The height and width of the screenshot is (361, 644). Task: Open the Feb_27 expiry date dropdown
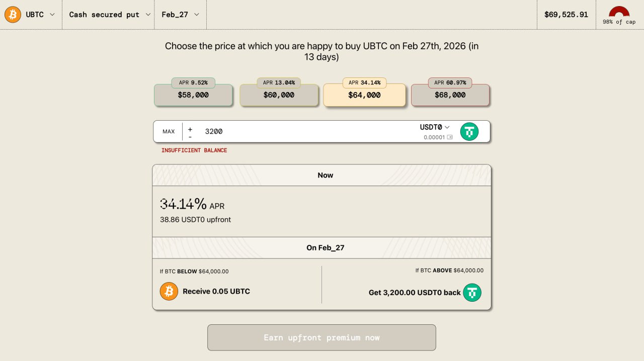click(x=180, y=15)
